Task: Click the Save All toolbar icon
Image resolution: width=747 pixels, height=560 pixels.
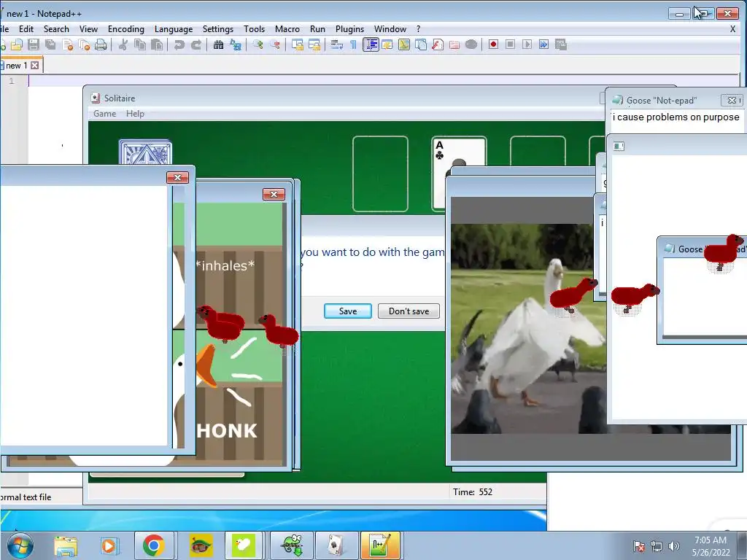Action: 50,44
